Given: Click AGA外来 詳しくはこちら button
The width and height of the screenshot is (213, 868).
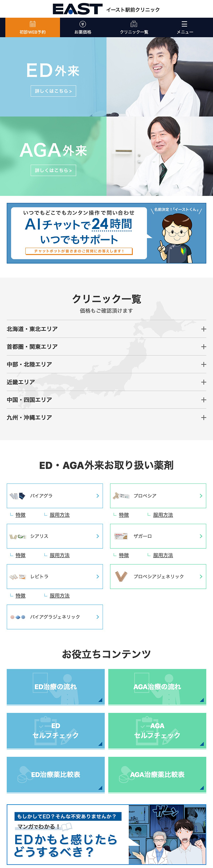Looking at the screenshot, I should 53,170.
